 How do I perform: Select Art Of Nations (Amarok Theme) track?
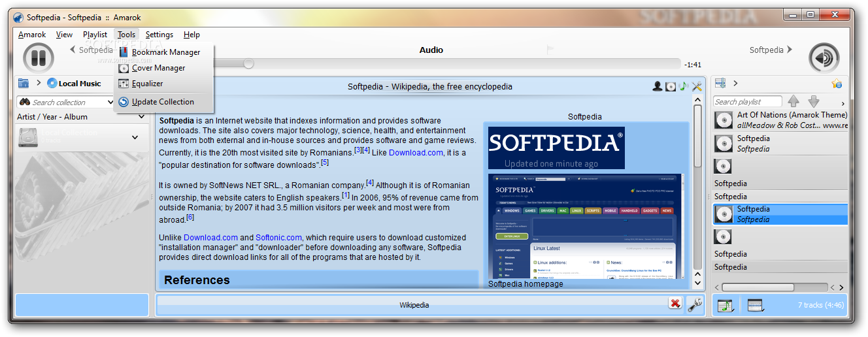tap(780, 120)
